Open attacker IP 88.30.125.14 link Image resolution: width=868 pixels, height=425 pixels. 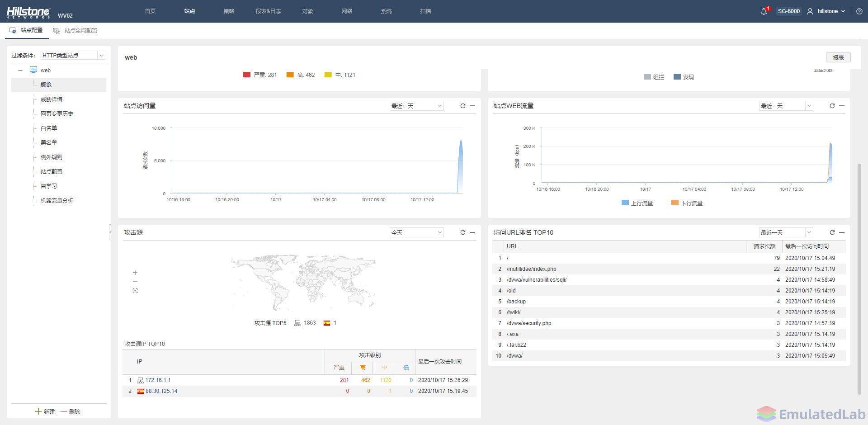161,391
